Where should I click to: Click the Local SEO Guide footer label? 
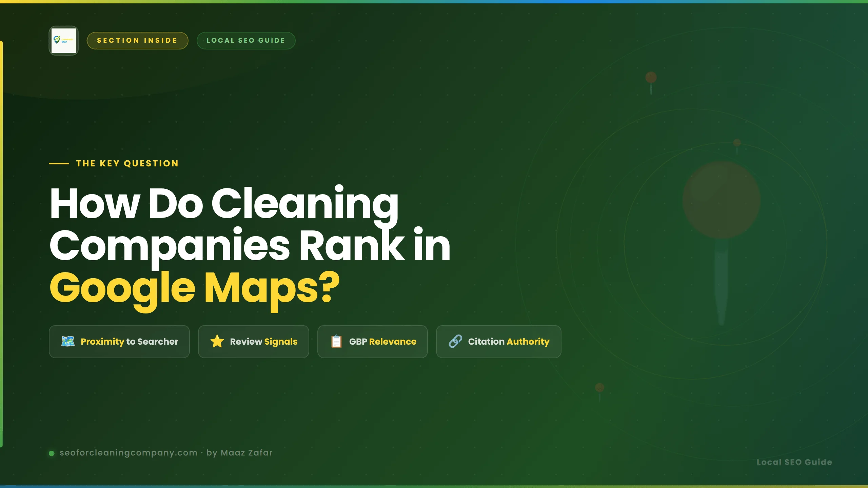click(794, 462)
